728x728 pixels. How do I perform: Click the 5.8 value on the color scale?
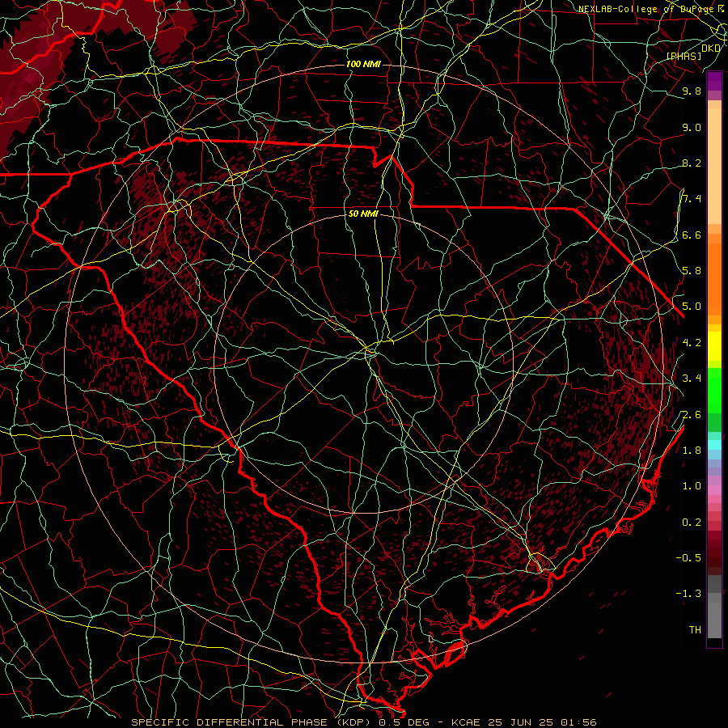coord(692,271)
